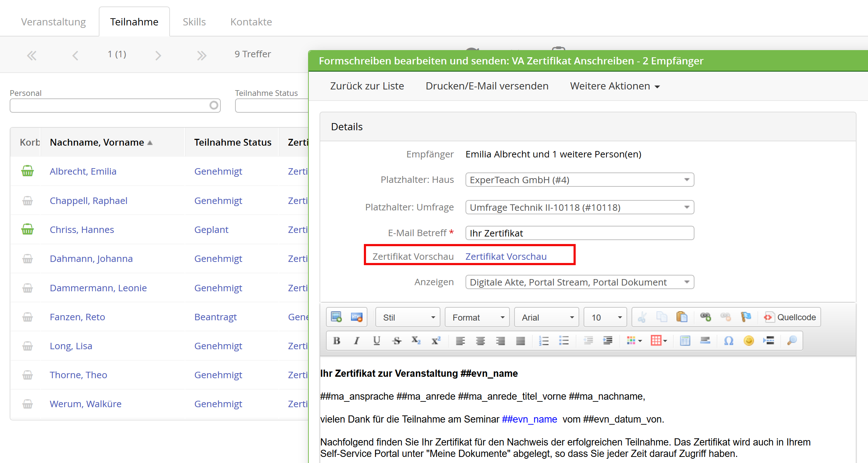This screenshot has width=868, height=463.
Task: Click the insert image icon in the editor
Action: tap(336, 317)
